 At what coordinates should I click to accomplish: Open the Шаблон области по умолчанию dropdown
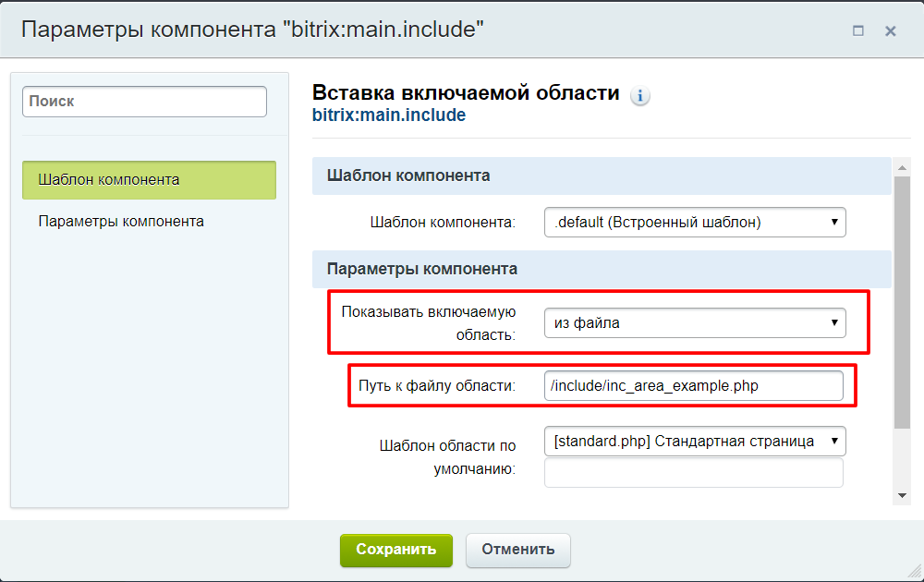(x=695, y=442)
